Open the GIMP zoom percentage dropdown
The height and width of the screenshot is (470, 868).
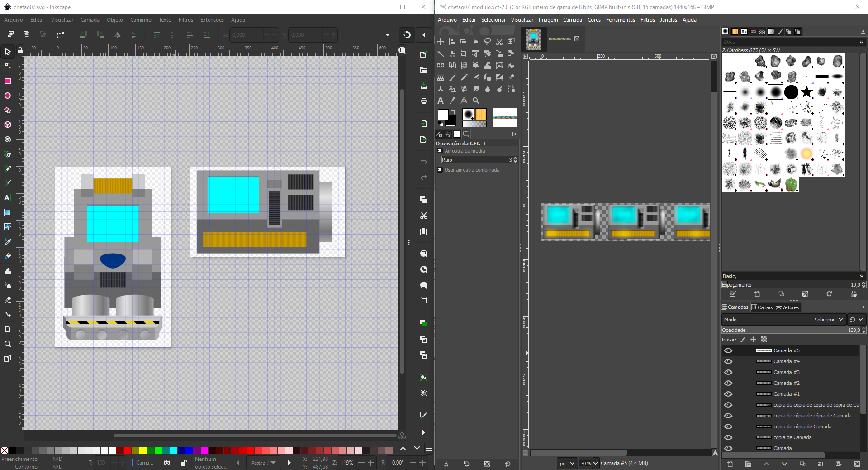[596, 463]
